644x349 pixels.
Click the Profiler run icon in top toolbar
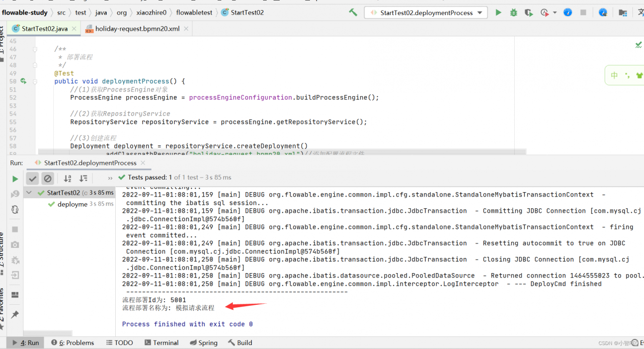coord(544,13)
